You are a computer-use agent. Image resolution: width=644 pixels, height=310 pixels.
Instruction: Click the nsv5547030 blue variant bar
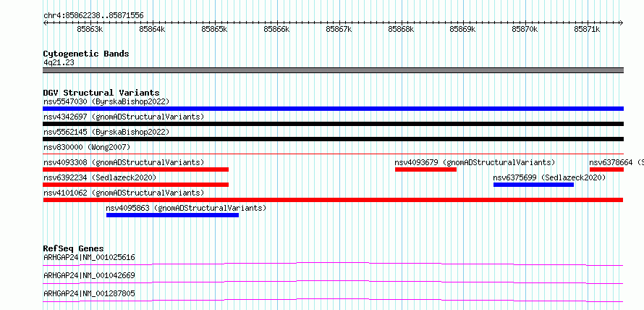click(333, 109)
